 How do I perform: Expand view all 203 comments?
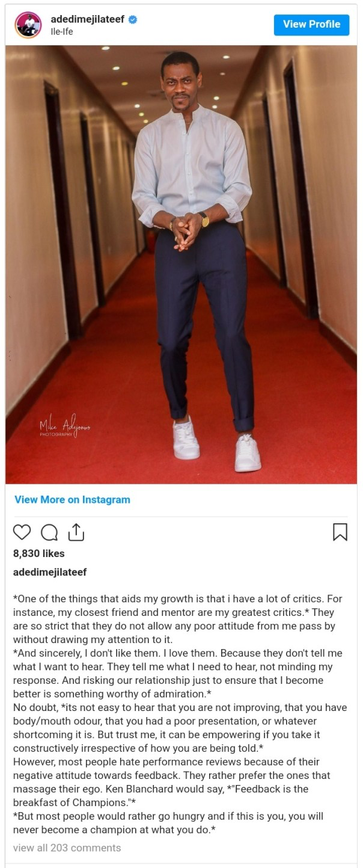click(67, 848)
